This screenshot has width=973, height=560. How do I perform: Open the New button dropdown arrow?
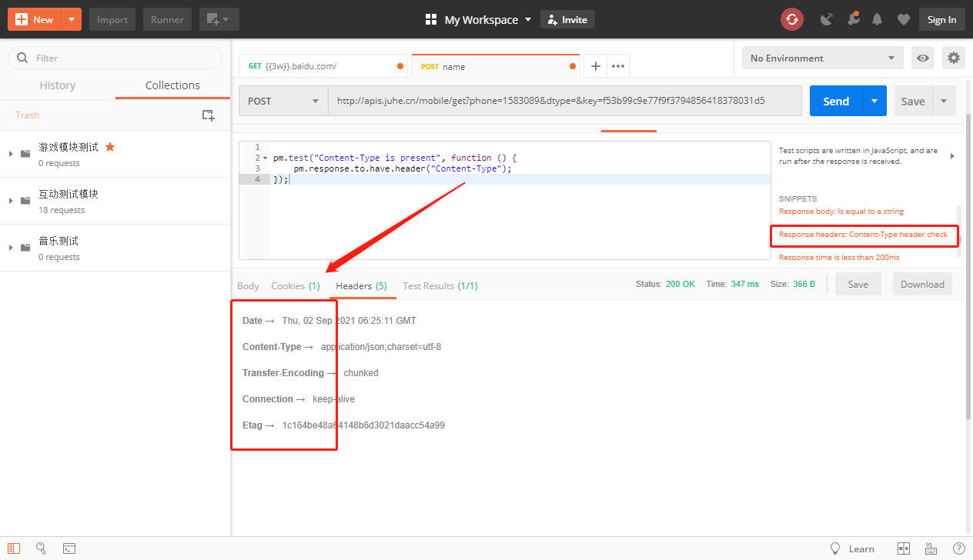point(71,19)
